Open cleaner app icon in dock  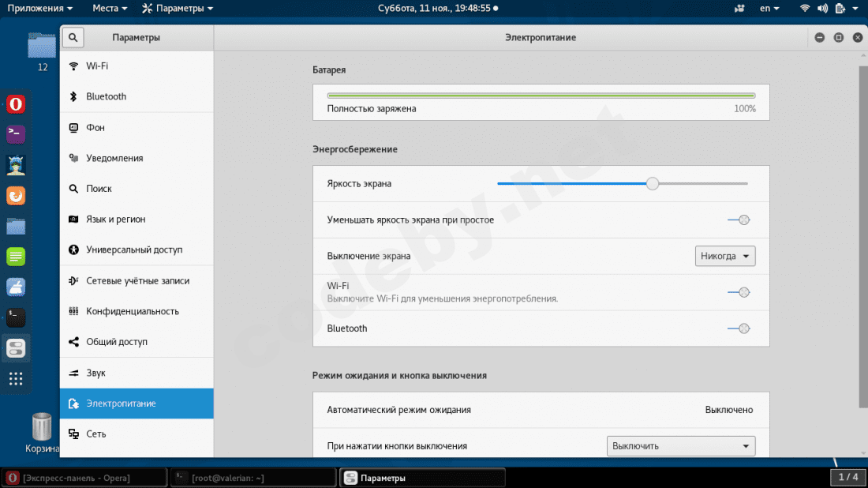click(16, 287)
